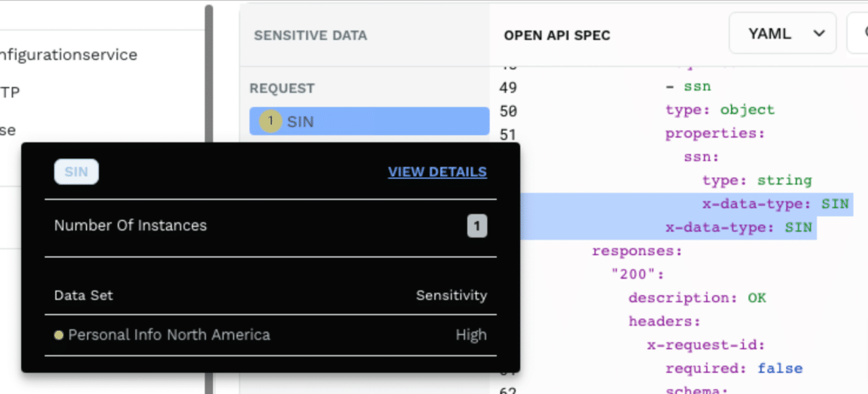Click the chevron arrow on the YAML selector
The height and width of the screenshot is (394, 868).
tap(818, 33)
